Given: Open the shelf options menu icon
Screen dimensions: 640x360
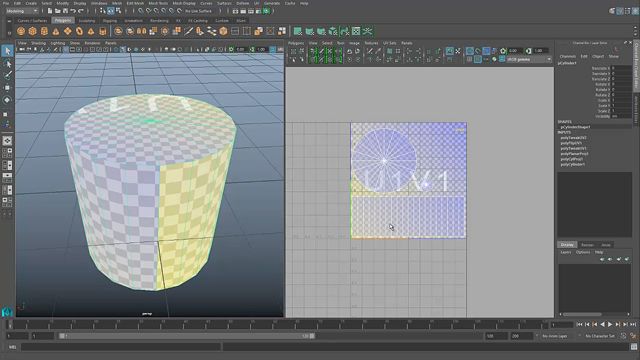Looking at the screenshot, I should [9, 32].
